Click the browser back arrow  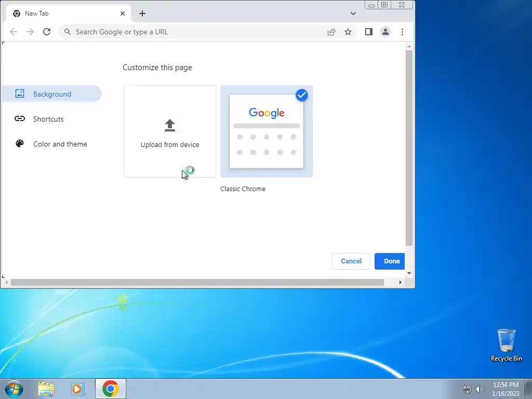[14, 32]
